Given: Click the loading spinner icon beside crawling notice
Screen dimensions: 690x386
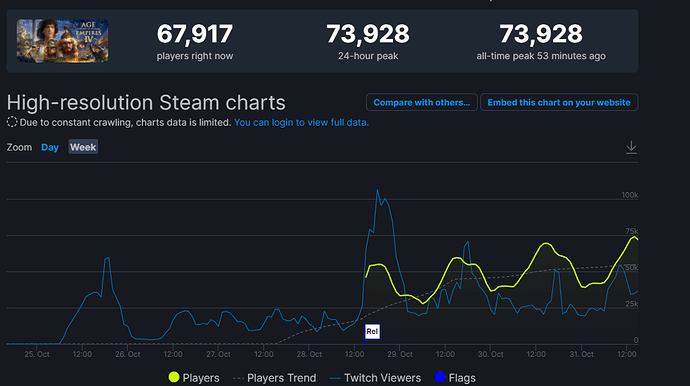Looking at the screenshot, I should coord(12,122).
